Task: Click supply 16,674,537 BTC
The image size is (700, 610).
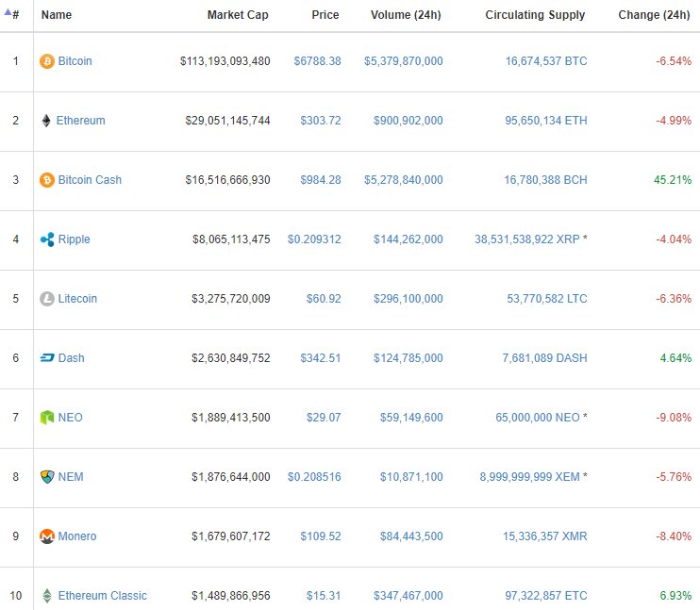Action: [546, 61]
